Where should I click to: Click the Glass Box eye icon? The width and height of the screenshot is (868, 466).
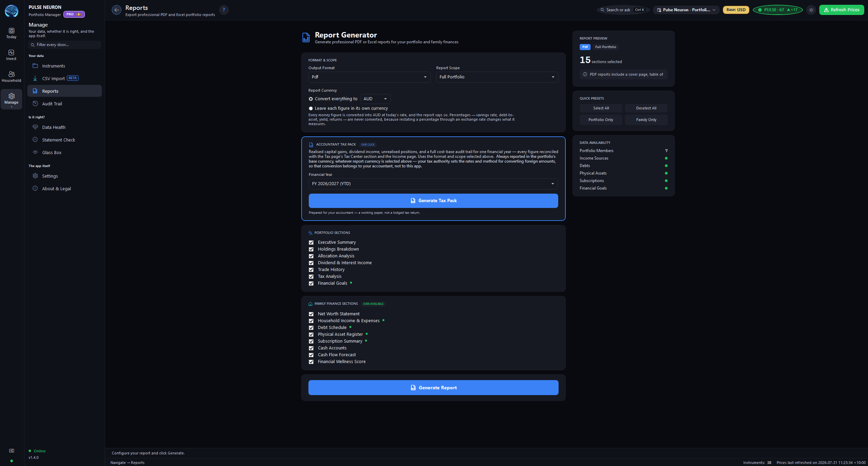coord(35,152)
